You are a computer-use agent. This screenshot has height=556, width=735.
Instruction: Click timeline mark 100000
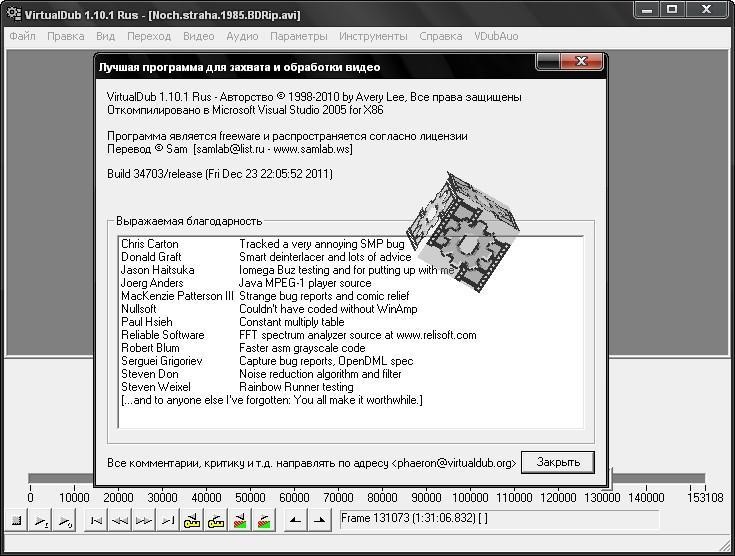pyautogui.click(x=470, y=497)
